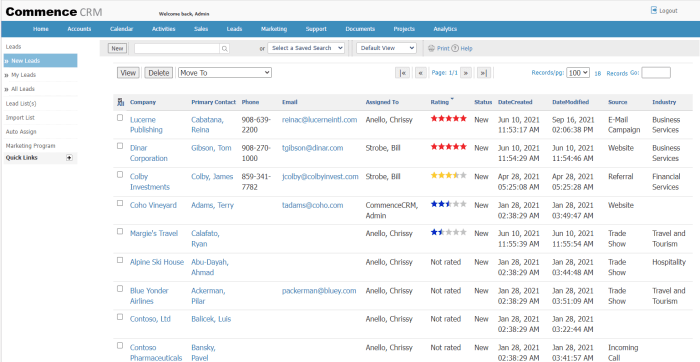Screen dimensions: 700x362
Task: Click the Logout door icon
Action: click(654, 10)
